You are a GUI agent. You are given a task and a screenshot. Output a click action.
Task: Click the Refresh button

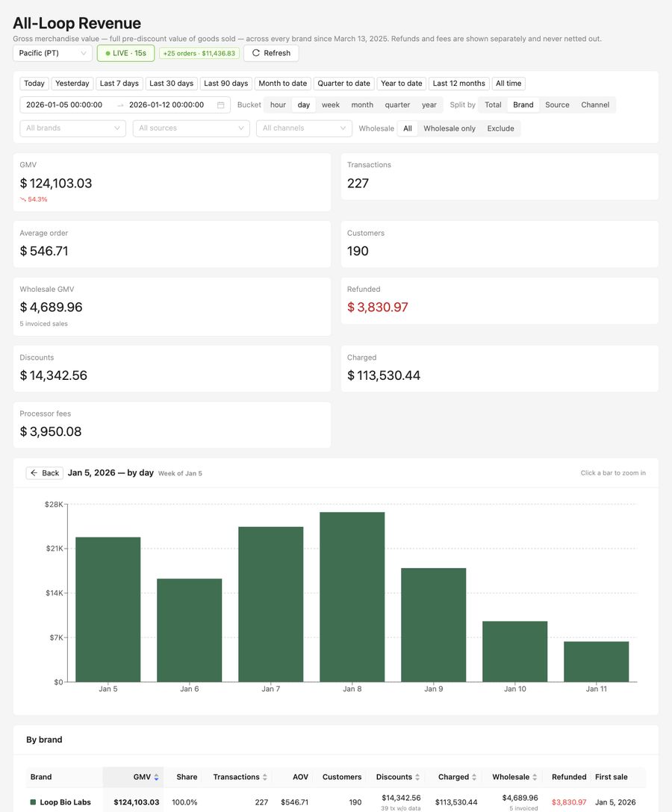(x=271, y=53)
